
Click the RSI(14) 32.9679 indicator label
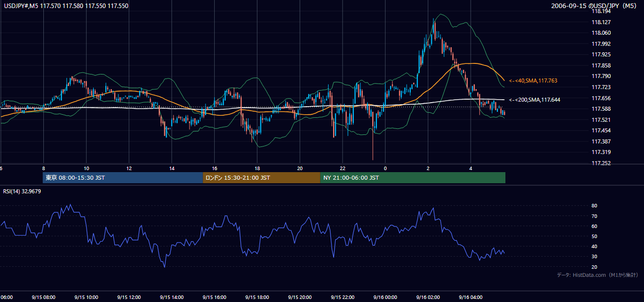coord(22,191)
